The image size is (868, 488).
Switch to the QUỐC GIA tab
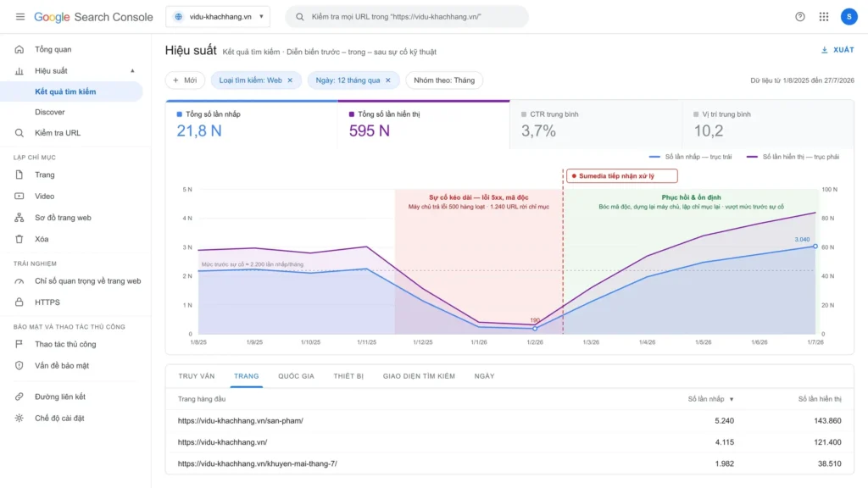[296, 376]
